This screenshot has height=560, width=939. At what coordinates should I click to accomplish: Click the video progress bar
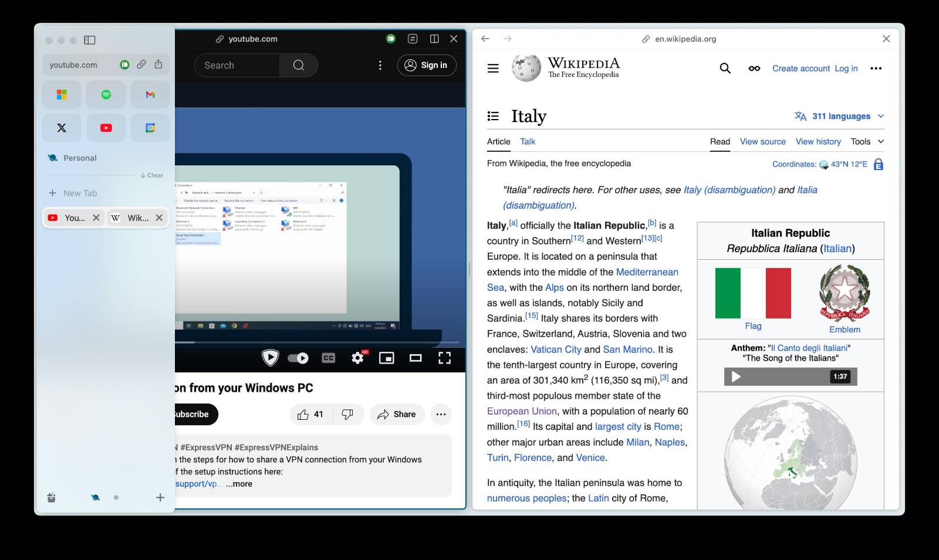click(x=317, y=342)
